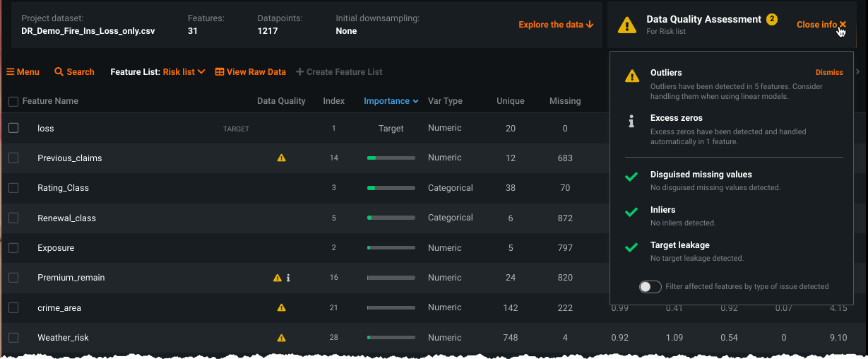Click the crime_area data quality warning icon

tap(281, 308)
